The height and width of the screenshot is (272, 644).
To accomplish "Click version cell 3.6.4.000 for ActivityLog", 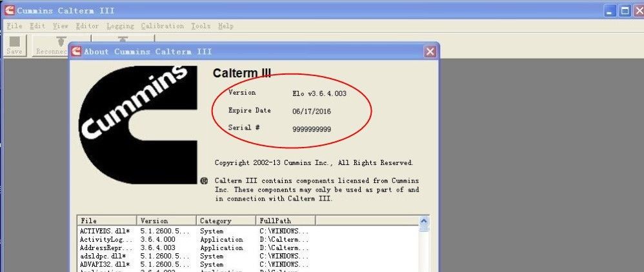I will click(x=157, y=239).
